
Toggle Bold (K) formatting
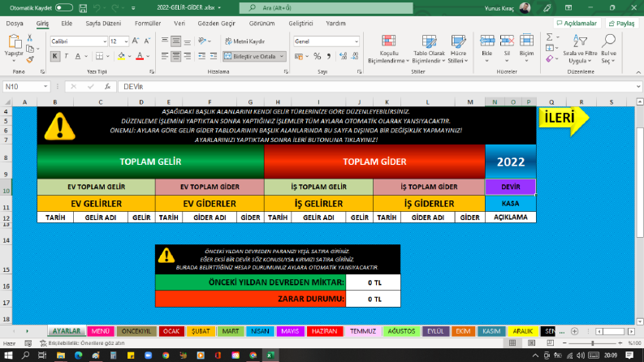[x=54, y=56]
